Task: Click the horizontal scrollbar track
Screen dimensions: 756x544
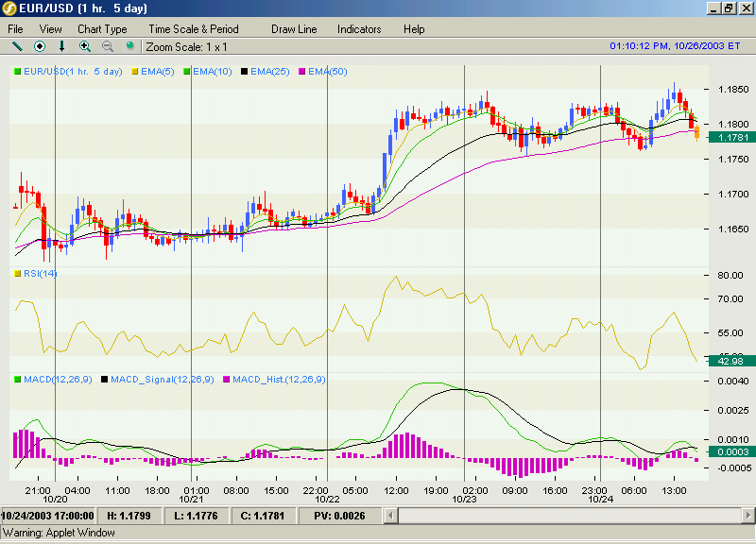Action: (x=570, y=516)
